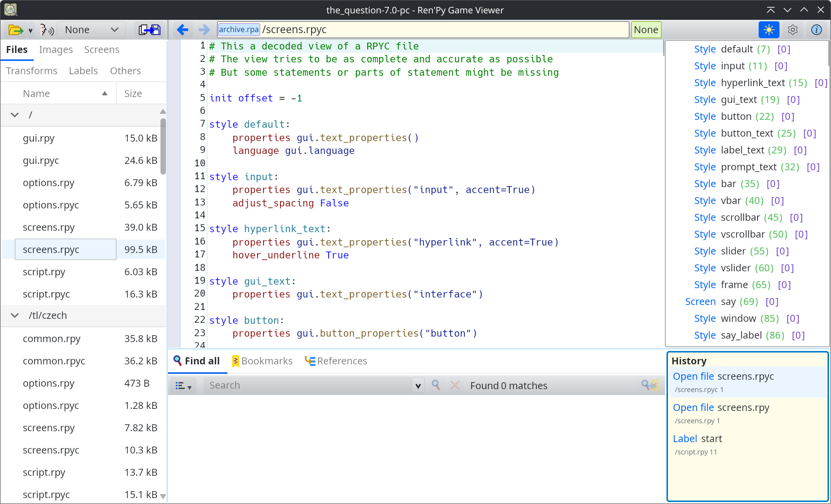The width and height of the screenshot is (831, 504).
Task: Jump to Style gui_text (19) in outline
Action: click(x=747, y=100)
